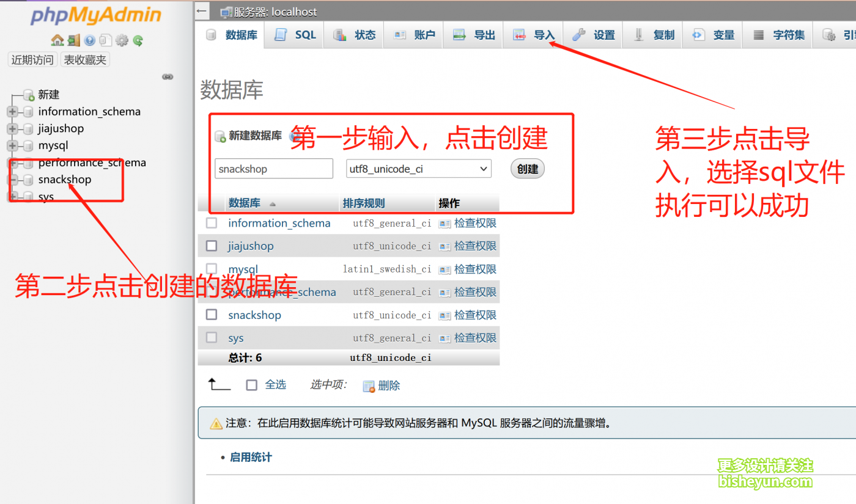Check the 全选 select-all checkbox
Image resolution: width=856 pixels, height=504 pixels.
(251, 385)
